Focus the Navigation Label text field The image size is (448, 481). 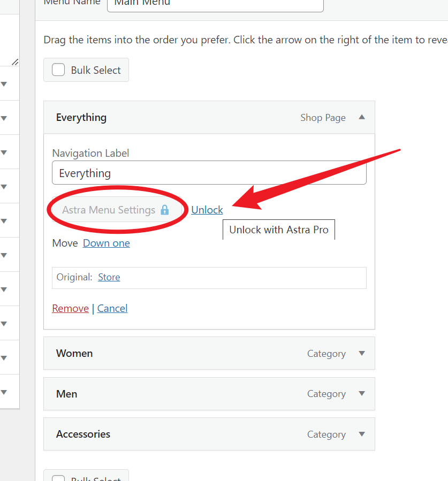tap(209, 173)
